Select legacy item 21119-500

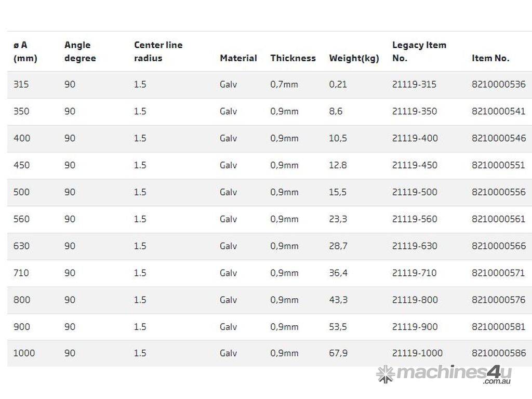[x=414, y=192]
